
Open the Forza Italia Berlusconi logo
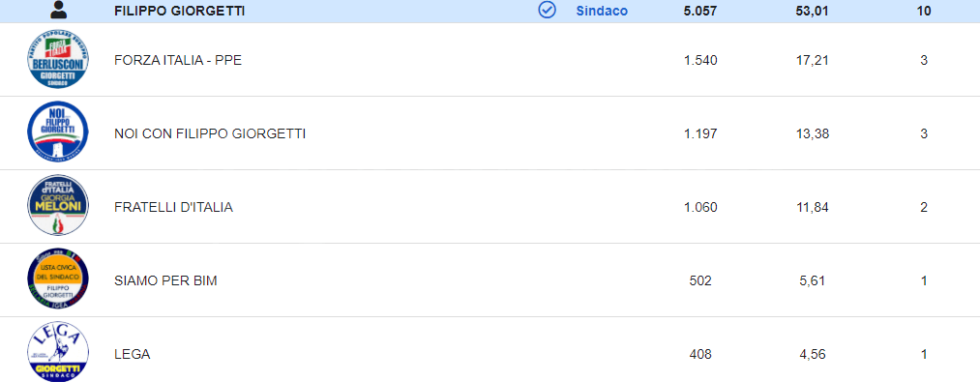[58, 60]
